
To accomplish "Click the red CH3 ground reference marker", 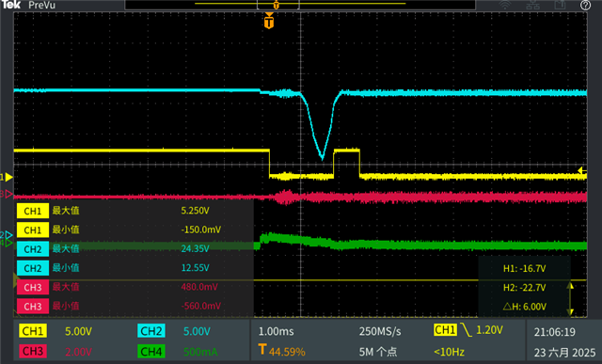I will pos(7,195).
